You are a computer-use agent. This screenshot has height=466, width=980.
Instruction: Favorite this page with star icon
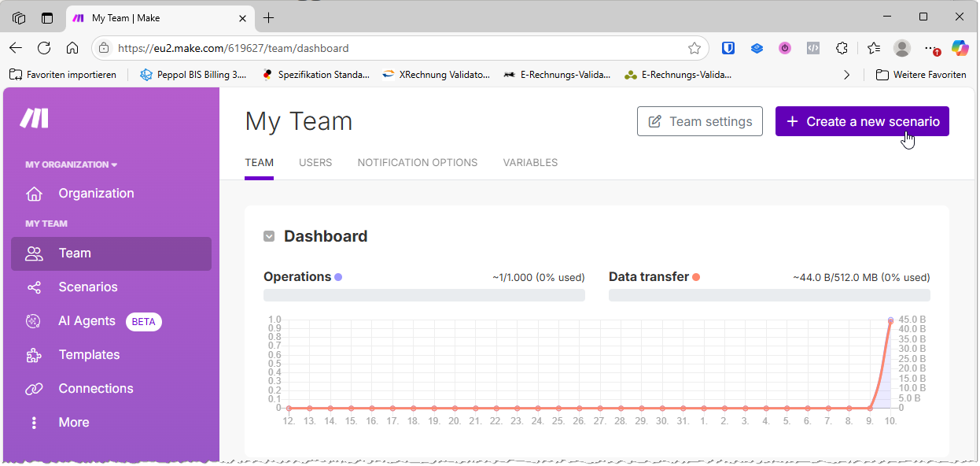pyautogui.click(x=694, y=48)
